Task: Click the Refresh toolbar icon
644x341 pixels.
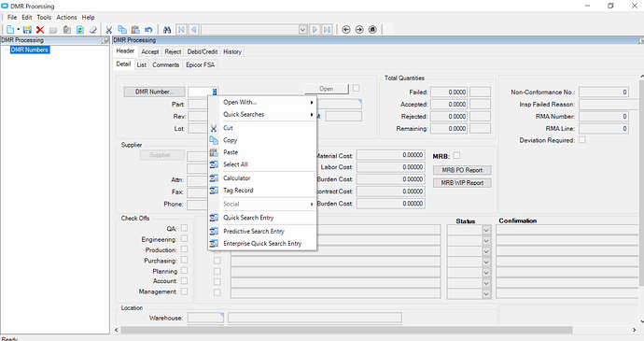Action: pyautogui.click(x=80, y=30)
